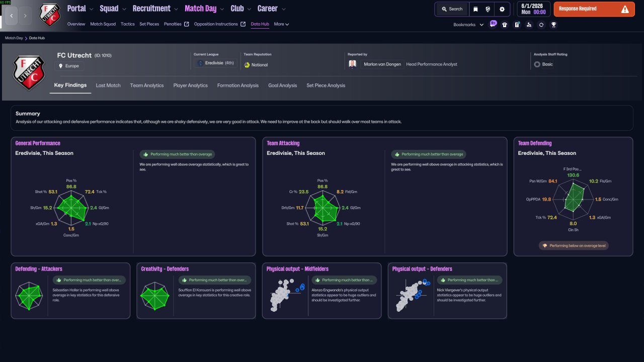This screenshot has height=362, width=644.
Task: Click the large FC Utrecht badge in header
Action: tap(29, 72)
